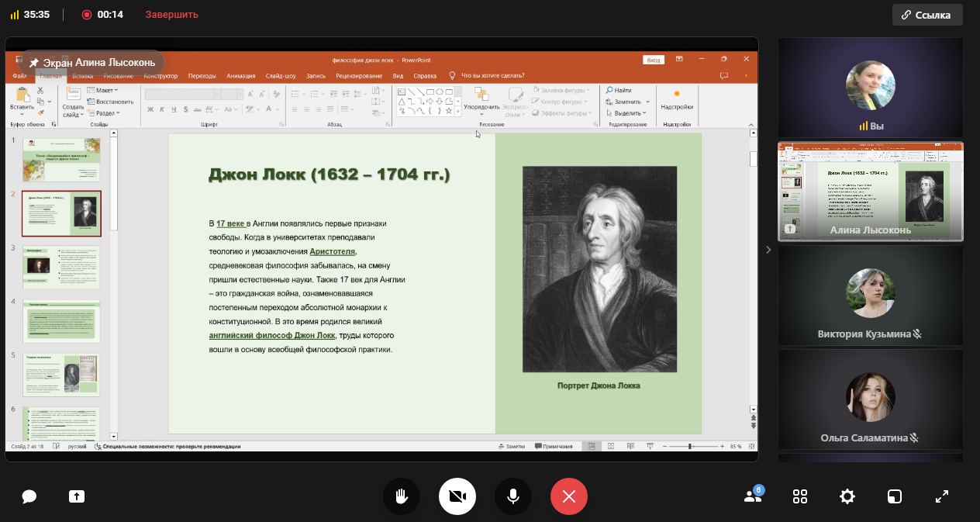Unpin the Экран Алина Лысоконь label
The height and width of the screenshot is (522, 980).
(x=34, y=63)
